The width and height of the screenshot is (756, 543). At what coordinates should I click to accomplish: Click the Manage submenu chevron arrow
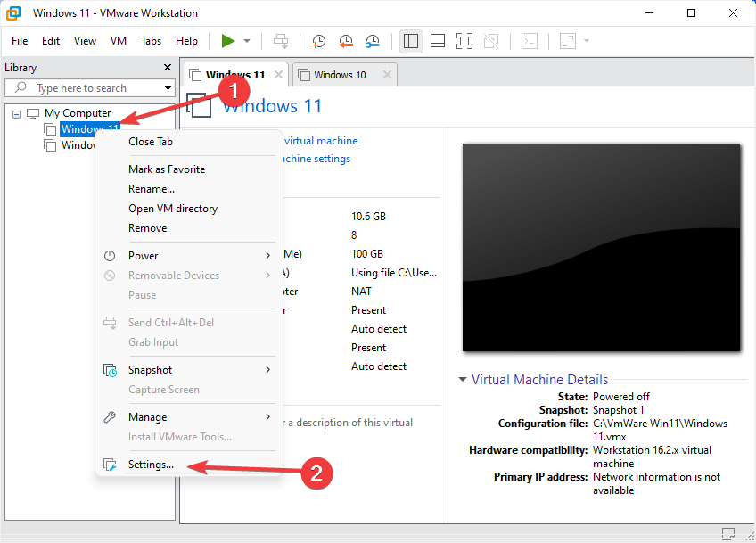pos(268,417)
